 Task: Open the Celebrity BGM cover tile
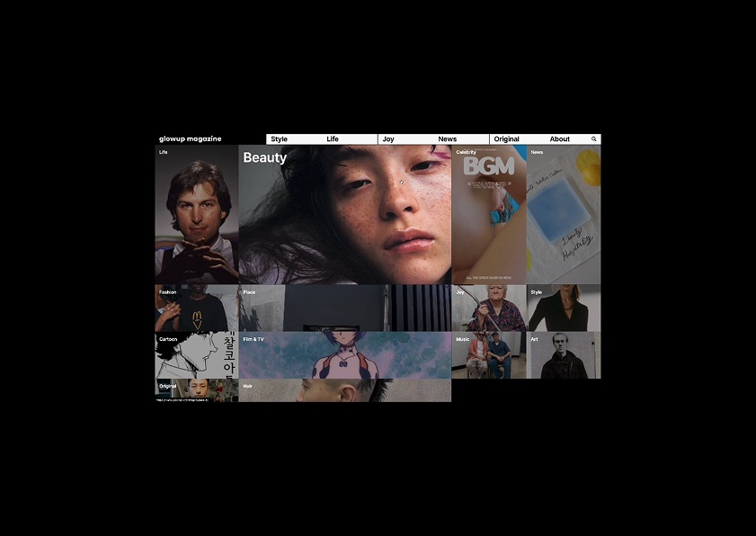[489, 216]
